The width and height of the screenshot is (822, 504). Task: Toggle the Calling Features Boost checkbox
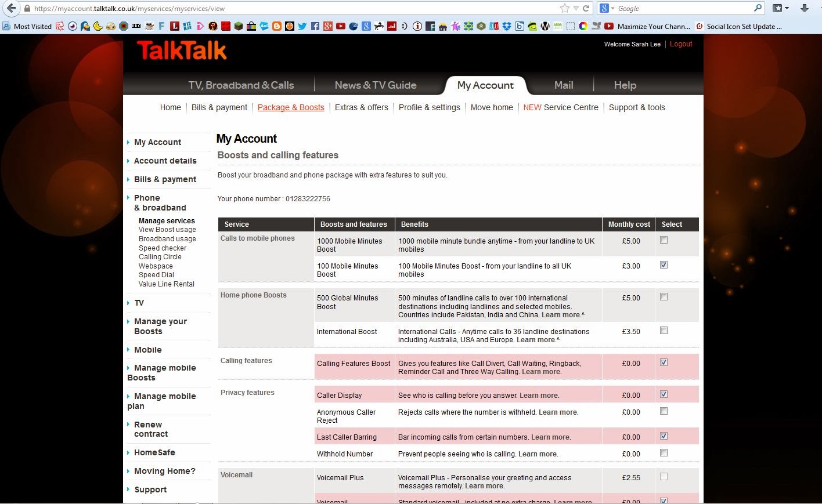tap(664, 362)
